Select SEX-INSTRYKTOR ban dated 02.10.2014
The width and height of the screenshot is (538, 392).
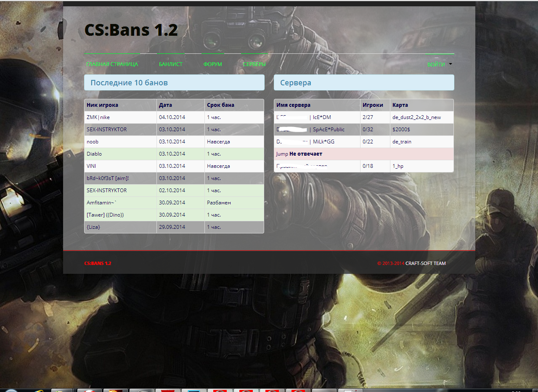click(x=174, y=191)
